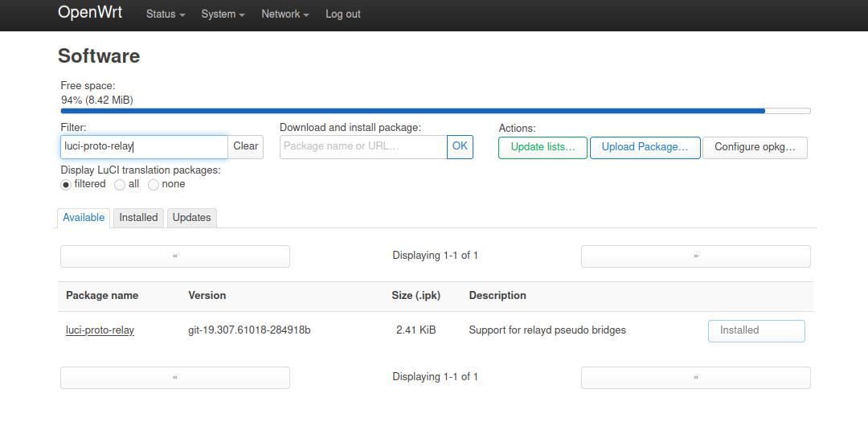Click the package name or URL field

(x=362, y=146)
